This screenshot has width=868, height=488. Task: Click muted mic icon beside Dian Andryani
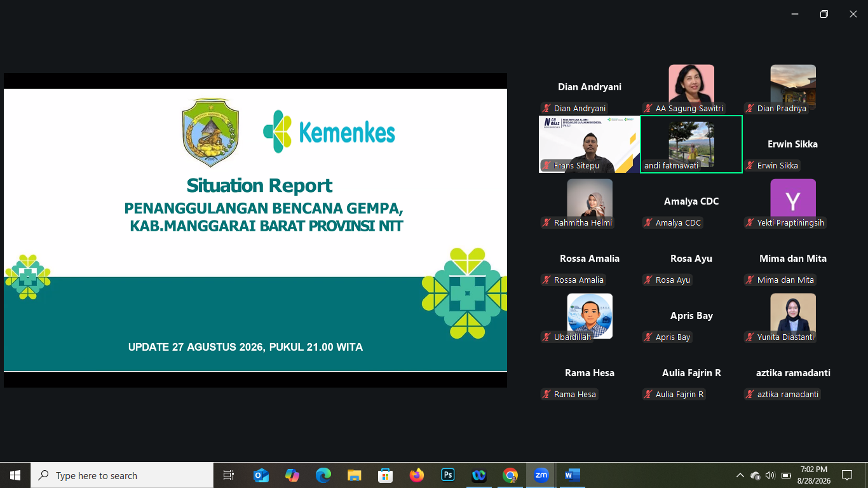click(546, 109)
